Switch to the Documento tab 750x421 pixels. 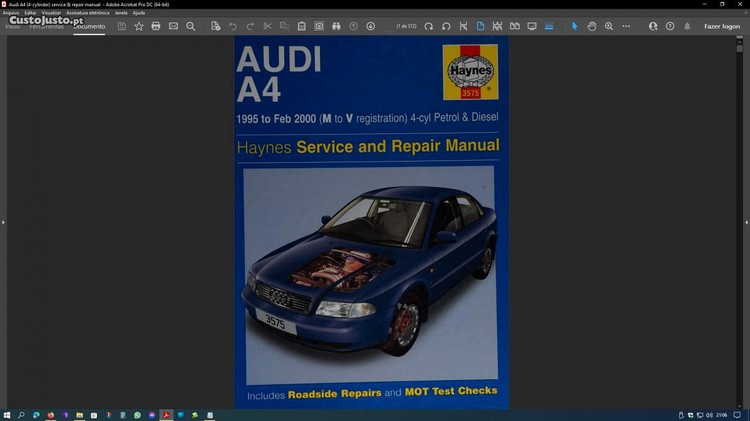tap(89, 26)
